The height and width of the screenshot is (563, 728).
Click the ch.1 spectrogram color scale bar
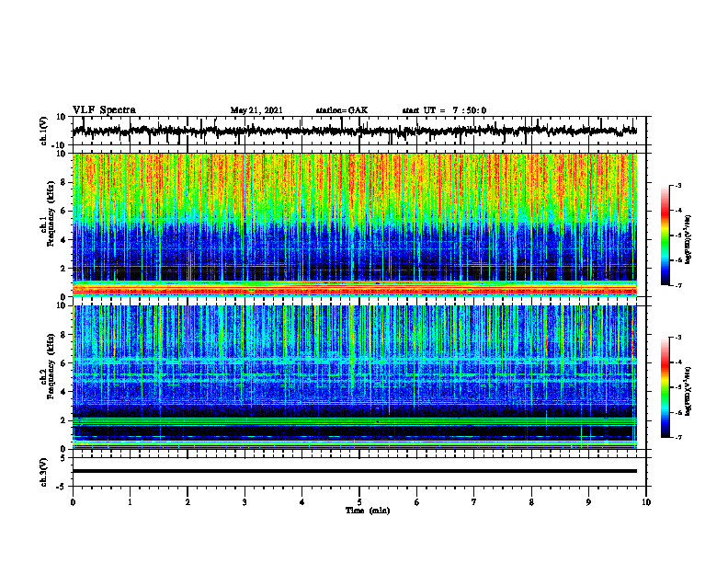[x=665, y=236]
